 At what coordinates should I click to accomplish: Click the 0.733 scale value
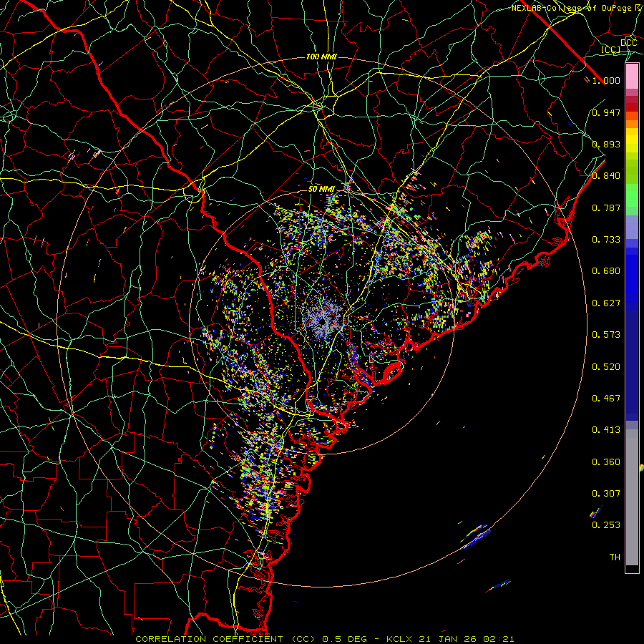[x=606, y=240]
